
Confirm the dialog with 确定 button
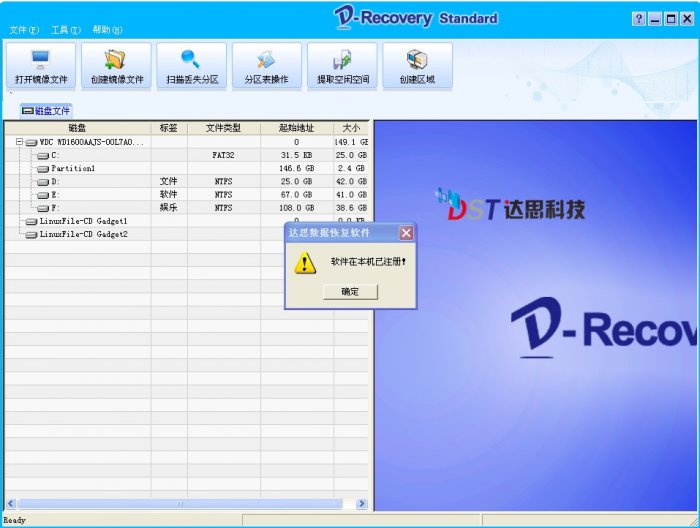coord(350,292)
